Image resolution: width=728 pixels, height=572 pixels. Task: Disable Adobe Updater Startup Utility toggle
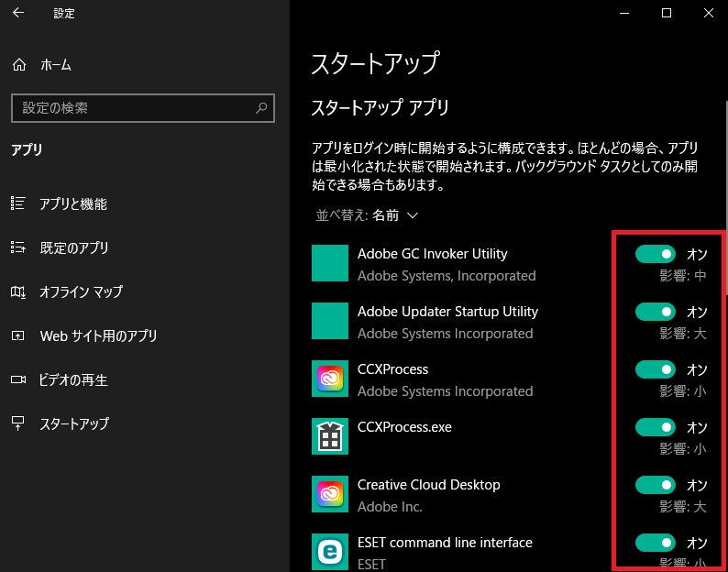coord(655,312)
